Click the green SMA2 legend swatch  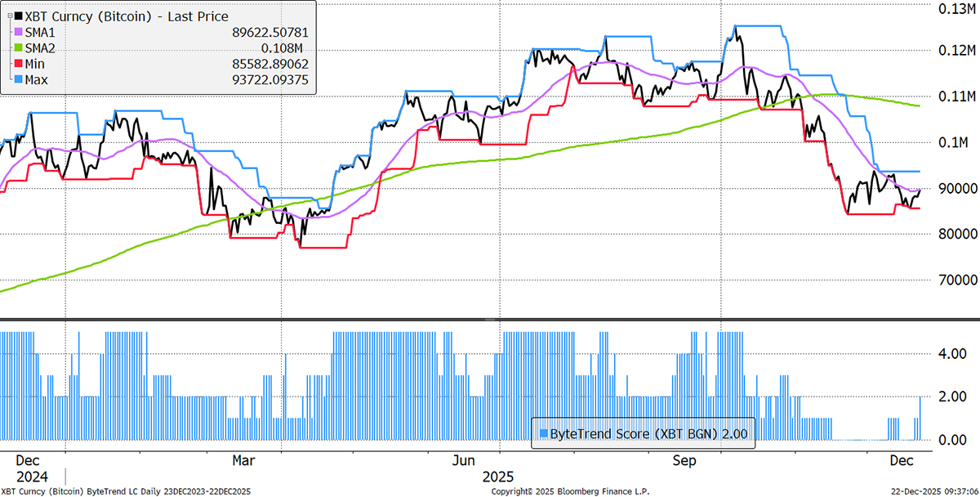click(x=17, y=47)
